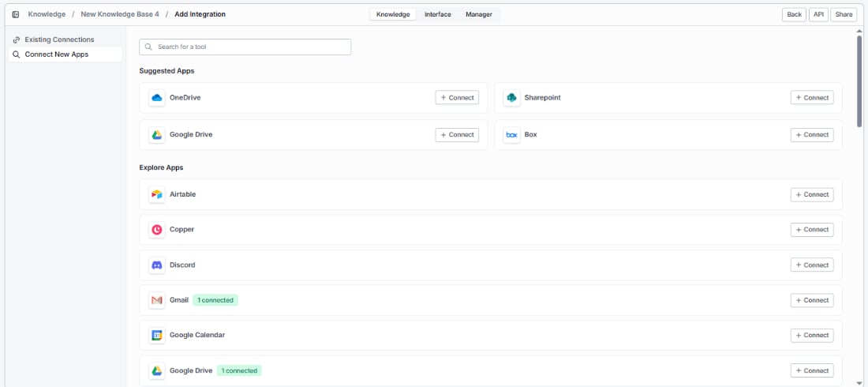Screen dimensions: 868x387
Task: Switch to the Knowledge tab
Action: (x=392, y=14)
